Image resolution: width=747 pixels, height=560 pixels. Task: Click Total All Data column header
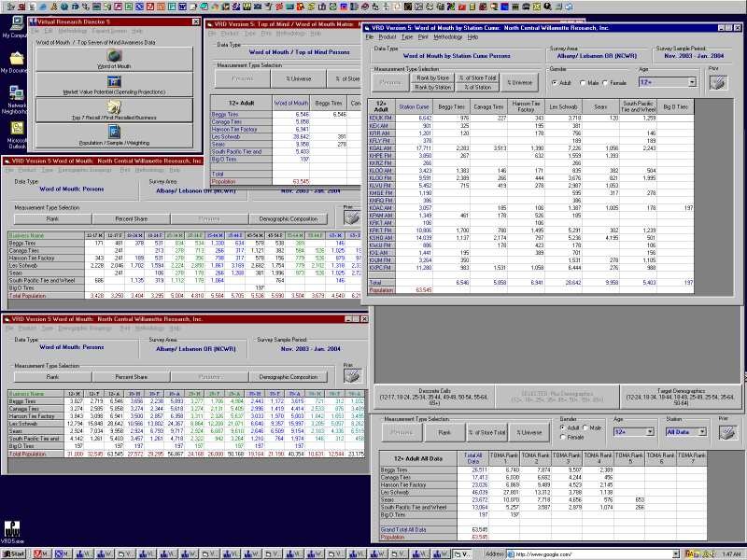tap(472, 458)
